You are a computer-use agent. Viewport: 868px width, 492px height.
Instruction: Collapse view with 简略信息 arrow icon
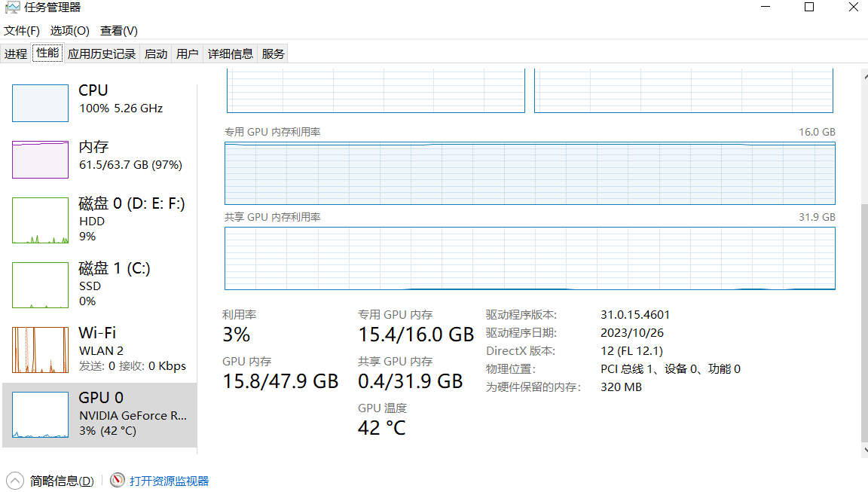[x=15, y=481]
